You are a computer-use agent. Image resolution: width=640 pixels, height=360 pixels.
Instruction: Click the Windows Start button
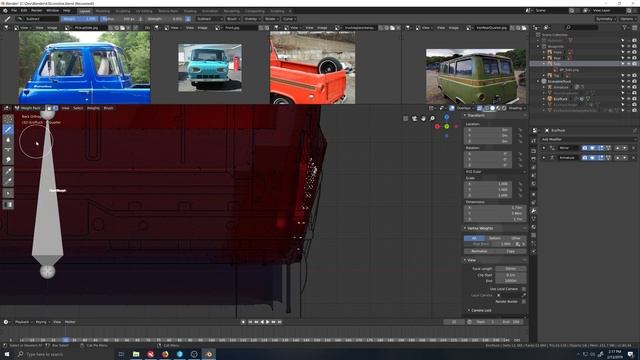(6, 354)
